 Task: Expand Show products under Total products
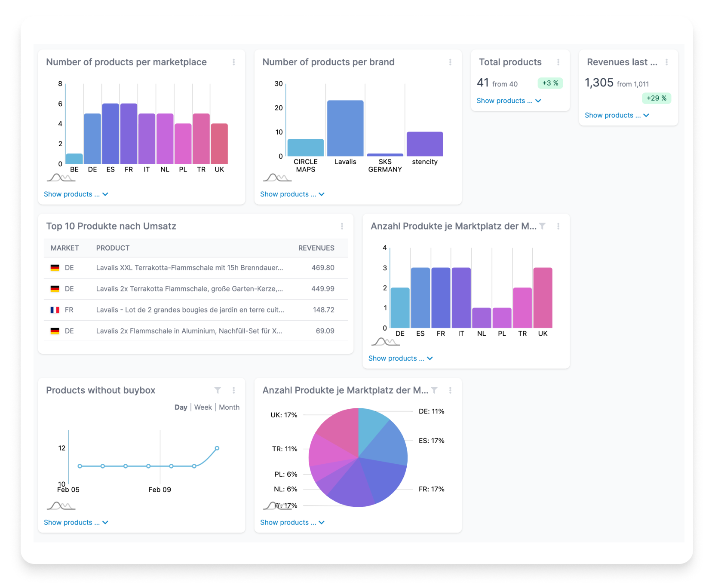tap(509, 101)
